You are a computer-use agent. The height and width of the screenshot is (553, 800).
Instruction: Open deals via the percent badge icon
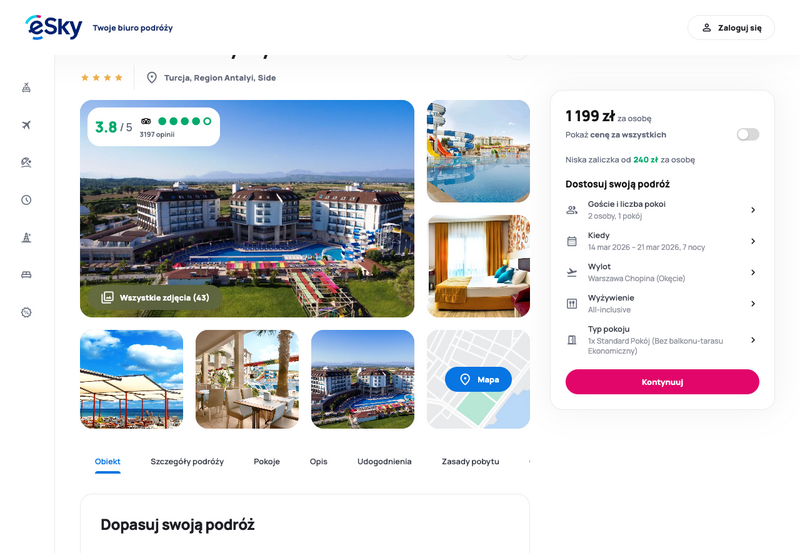(27, 312)
